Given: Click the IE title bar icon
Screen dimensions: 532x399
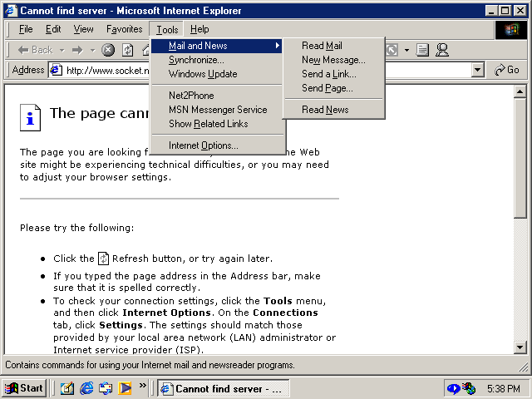Looking at the screenshot, I should (12, 11).
